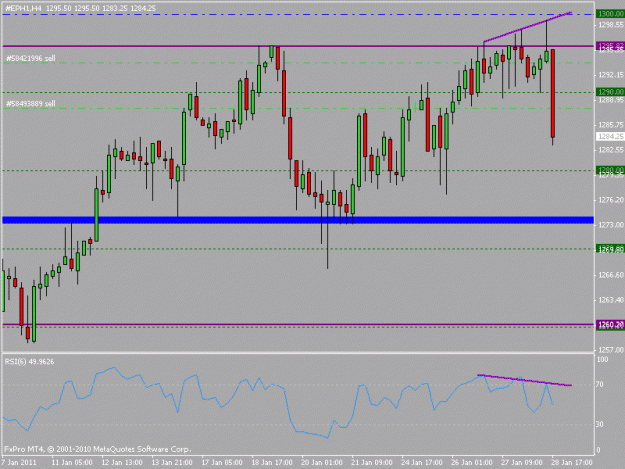
Task: Click the 7 Jan 2011 date label
Action: pos(19,463)
